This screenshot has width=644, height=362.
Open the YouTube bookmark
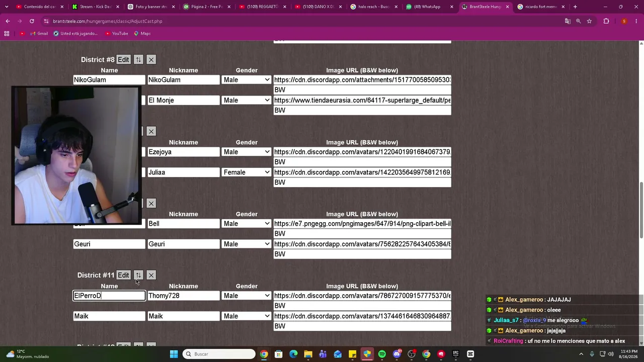[x=116, y=33]
